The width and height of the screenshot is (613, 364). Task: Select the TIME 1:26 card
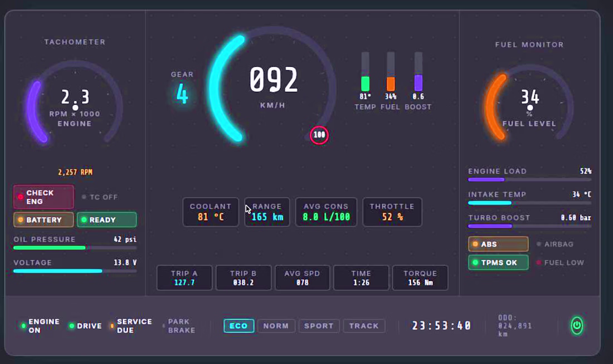[361, 278]
